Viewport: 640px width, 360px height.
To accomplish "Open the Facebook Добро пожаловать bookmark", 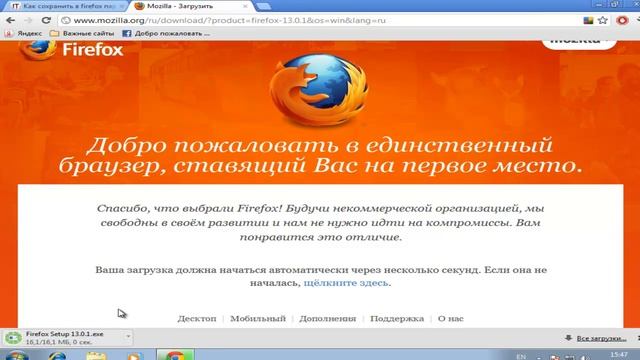I will click(x=166, y=33).
